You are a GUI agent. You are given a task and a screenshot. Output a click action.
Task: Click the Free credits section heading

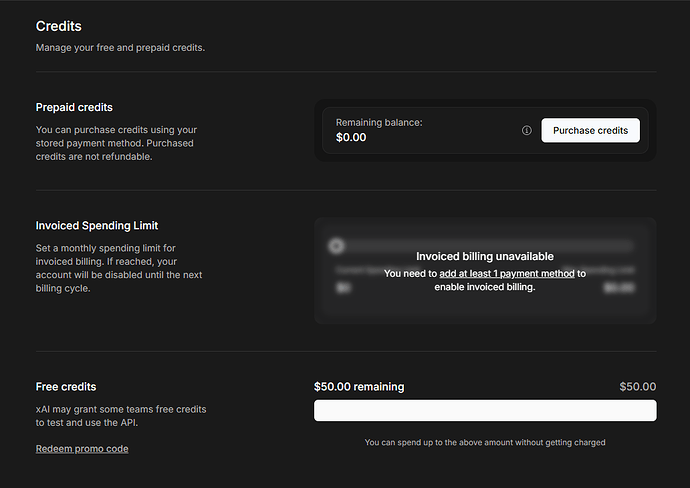tap(66, 387)
